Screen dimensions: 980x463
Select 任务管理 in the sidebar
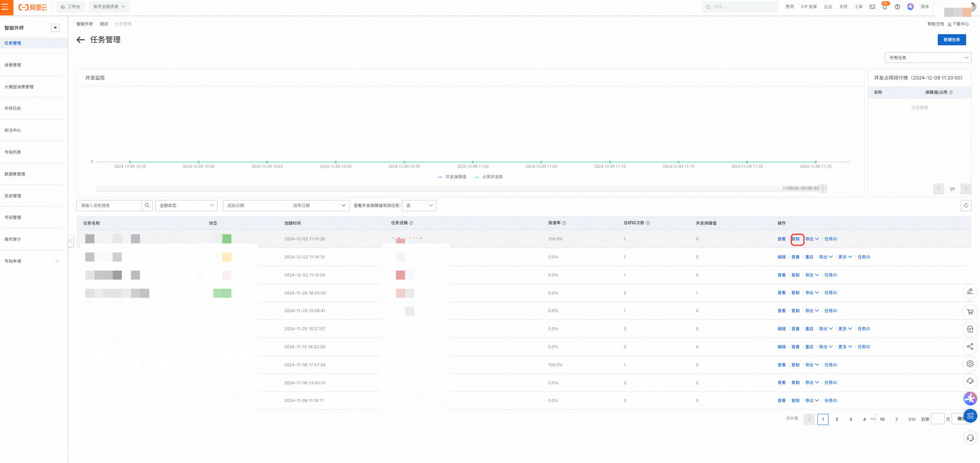tap(34, 43)
